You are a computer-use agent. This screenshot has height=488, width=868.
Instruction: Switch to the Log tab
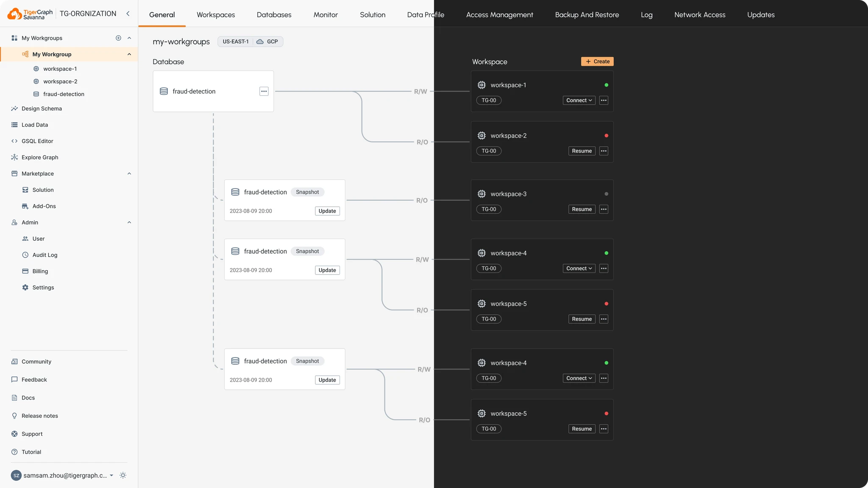[647, 15]
